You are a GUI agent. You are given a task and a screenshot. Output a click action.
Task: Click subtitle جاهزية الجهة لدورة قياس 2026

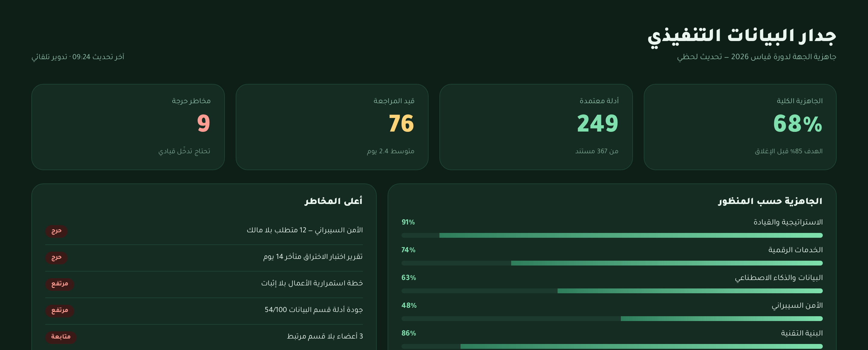point(784,57)
